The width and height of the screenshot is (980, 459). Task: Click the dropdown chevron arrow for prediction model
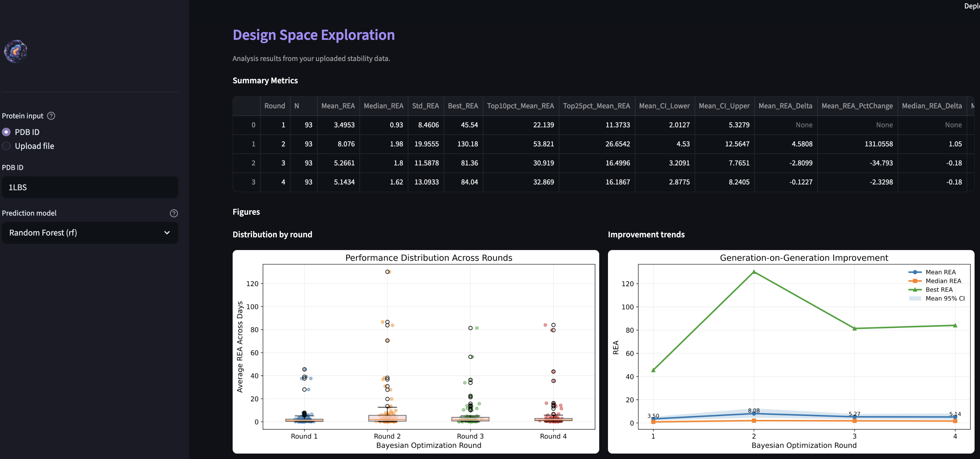click(167, 233)
